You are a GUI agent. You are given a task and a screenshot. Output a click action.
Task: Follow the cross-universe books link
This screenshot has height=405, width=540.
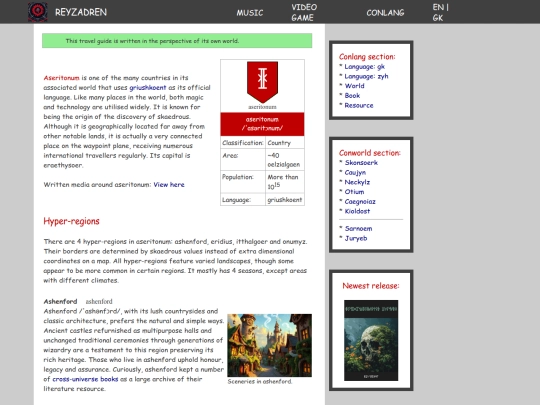(x=85, y=379)
